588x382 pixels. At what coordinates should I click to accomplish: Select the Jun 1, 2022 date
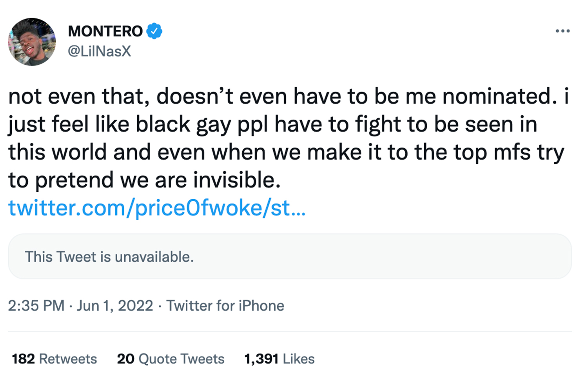(115, 306)
